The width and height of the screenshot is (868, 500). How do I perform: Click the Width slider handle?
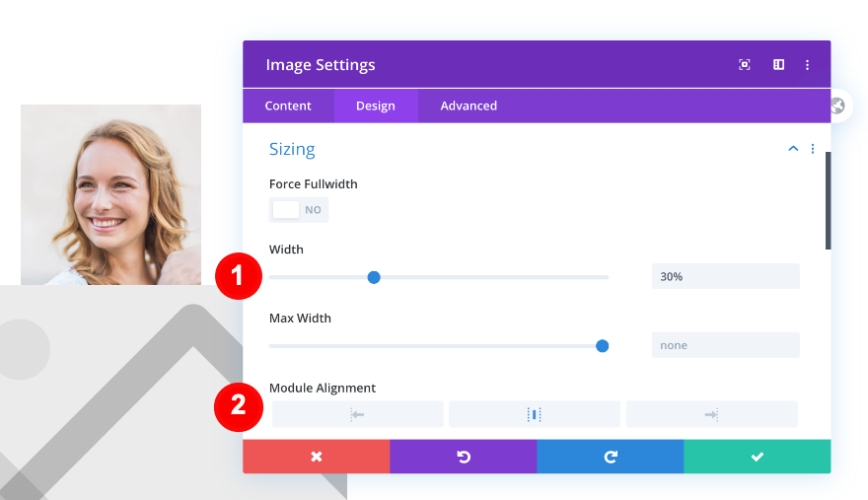click(x=374, y=277)
